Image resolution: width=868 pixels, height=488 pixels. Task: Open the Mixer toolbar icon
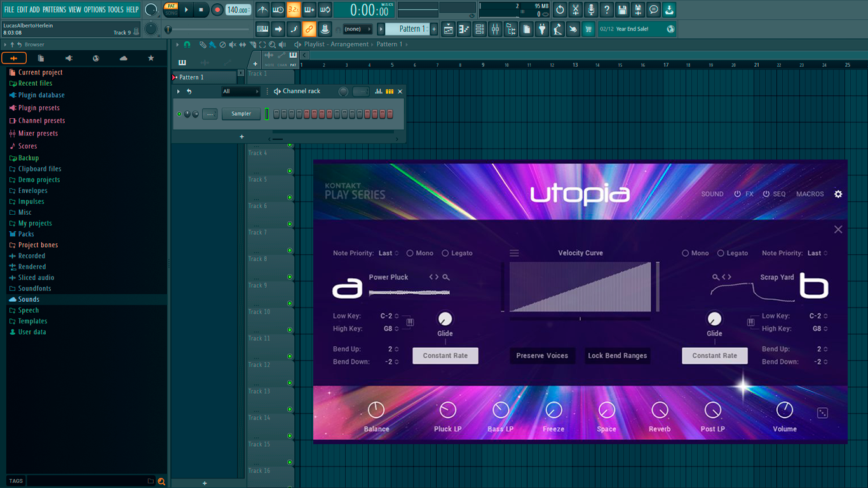coord(495,29)
